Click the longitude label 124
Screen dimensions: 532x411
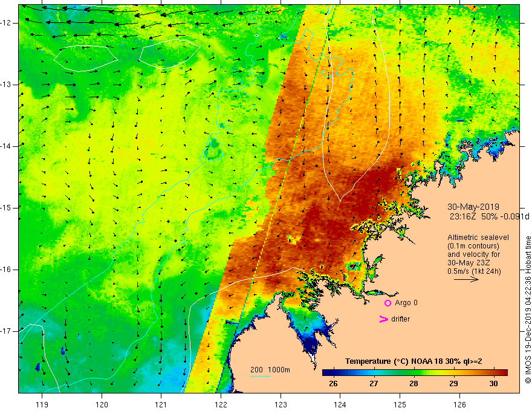(340, 404)
